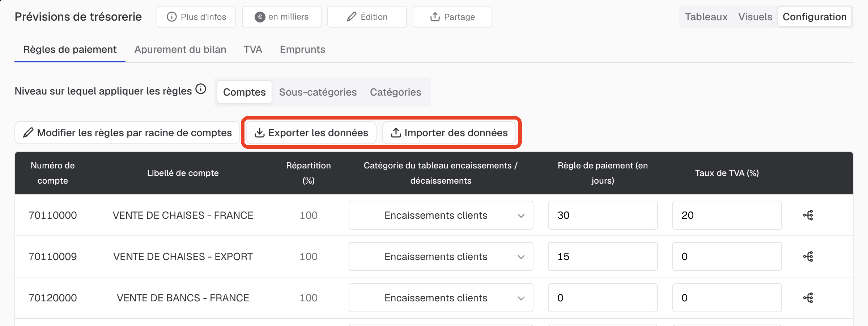868x326 pixels.
Task: Click account number 70110000
Action: pyautogui.click(x=53, y=215)
